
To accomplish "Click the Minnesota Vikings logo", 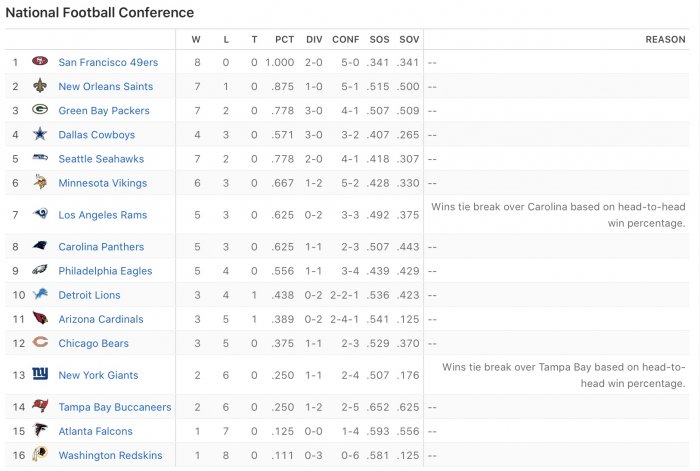I will 40,182.
